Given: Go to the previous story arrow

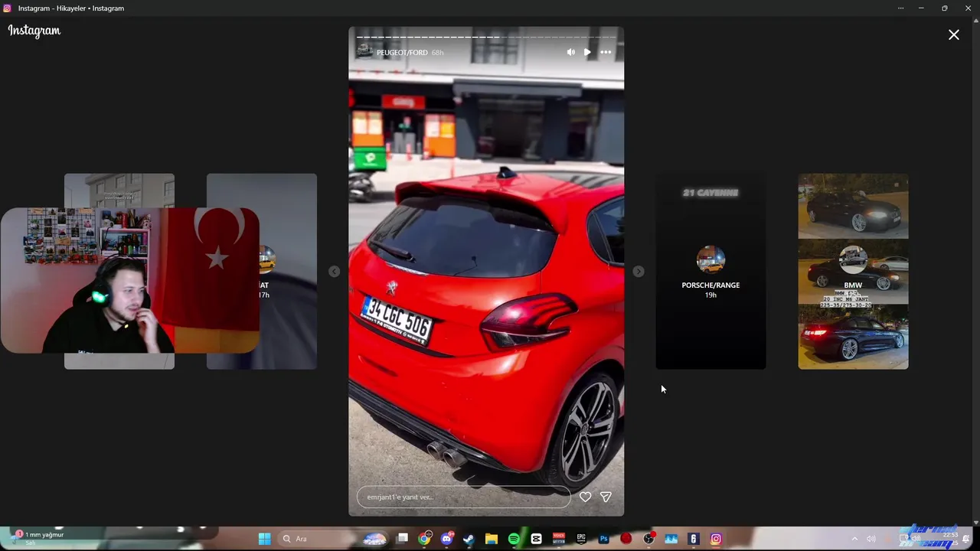Looking at the screenshot, I should [x=334, y=272].
